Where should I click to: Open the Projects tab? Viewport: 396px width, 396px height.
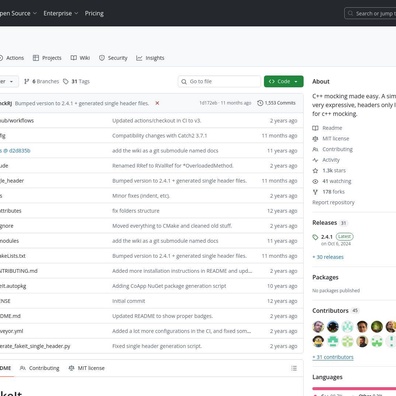click(47, 58)
